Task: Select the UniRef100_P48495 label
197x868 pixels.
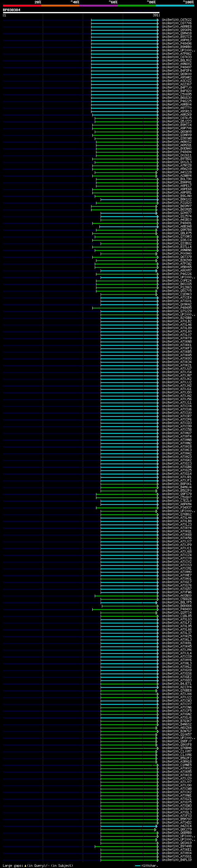Action: 177,307
